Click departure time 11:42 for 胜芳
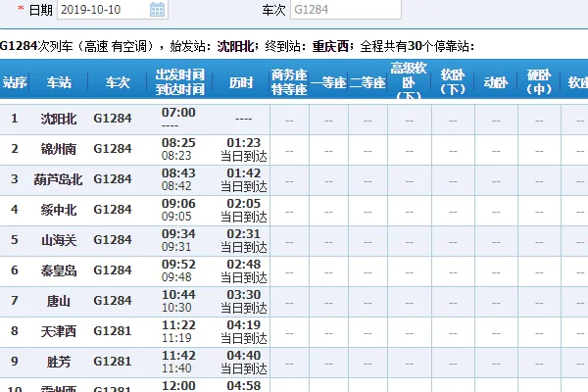 (178, 355)
